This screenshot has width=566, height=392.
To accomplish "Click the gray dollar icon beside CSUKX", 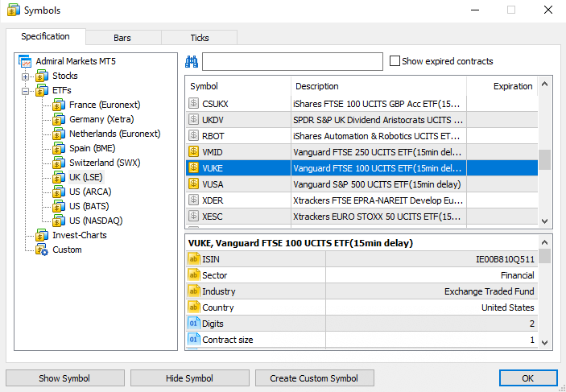I will point(193,104).
